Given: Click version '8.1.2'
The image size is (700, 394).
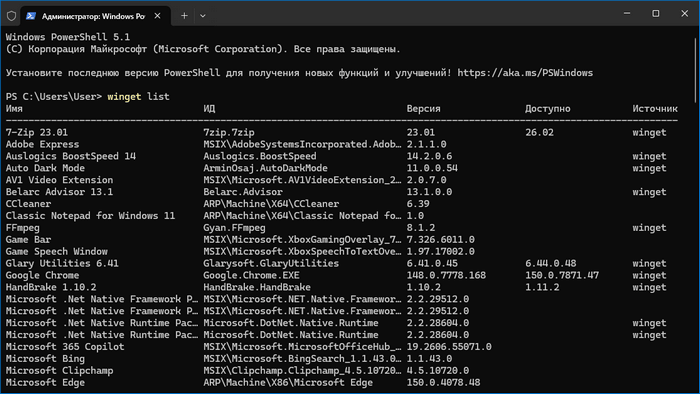Looking at the screenshot, I should point(421,228).
